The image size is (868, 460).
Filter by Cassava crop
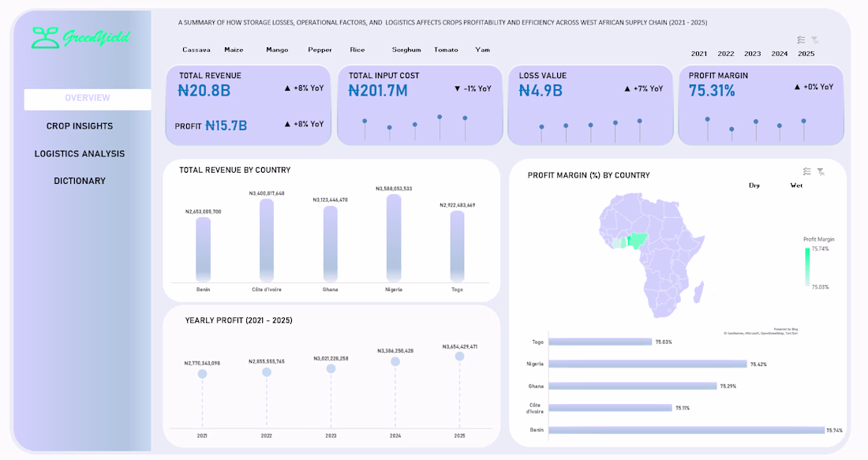(x=196, y=50)
